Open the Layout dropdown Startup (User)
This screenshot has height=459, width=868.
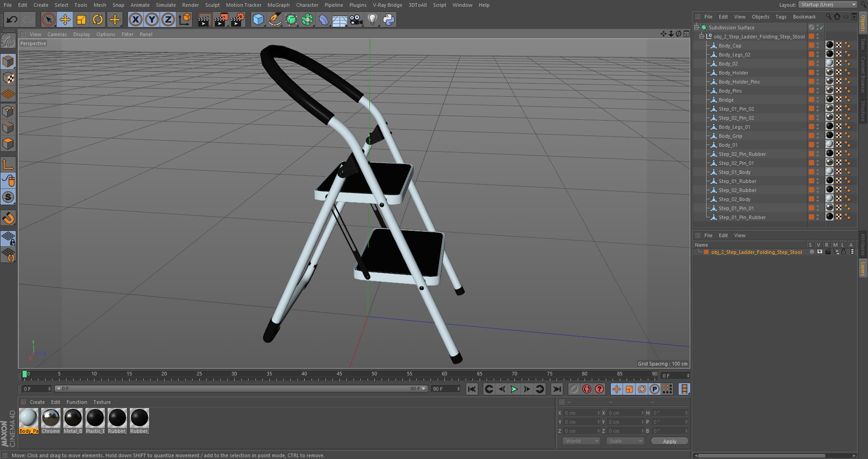coord(827,5)
